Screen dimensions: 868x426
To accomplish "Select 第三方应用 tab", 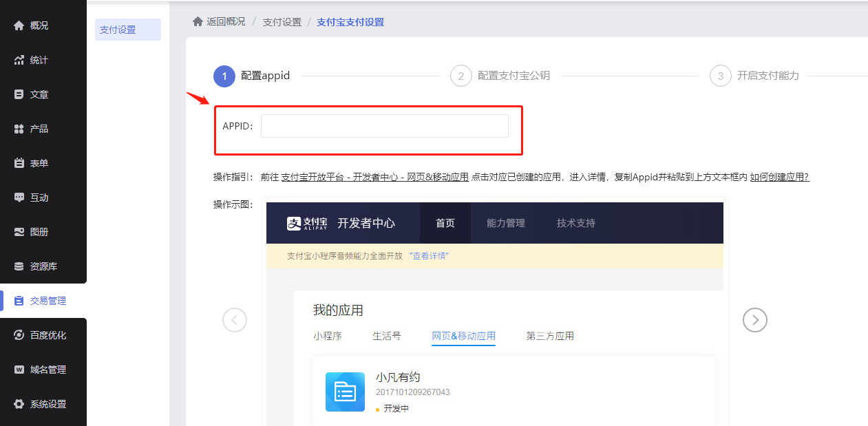I will (x=550, y=336).
